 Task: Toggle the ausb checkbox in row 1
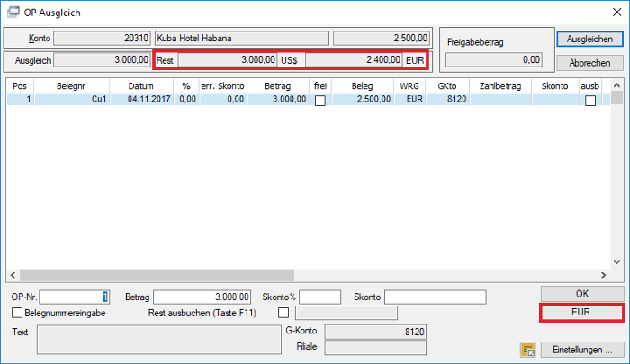coord(590,100)
